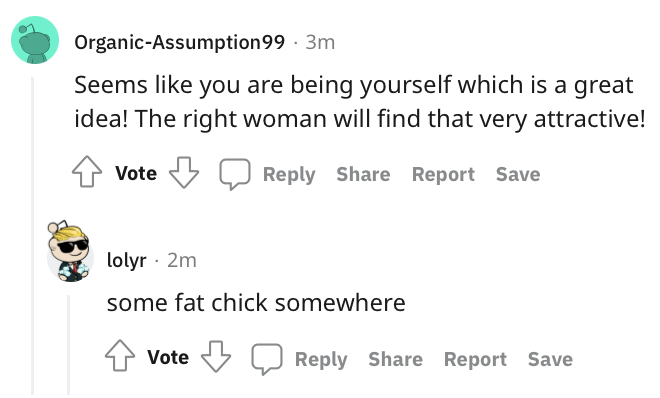Share Organic-Assumption99's comment
660x398 pixels.
click(363, 174)
